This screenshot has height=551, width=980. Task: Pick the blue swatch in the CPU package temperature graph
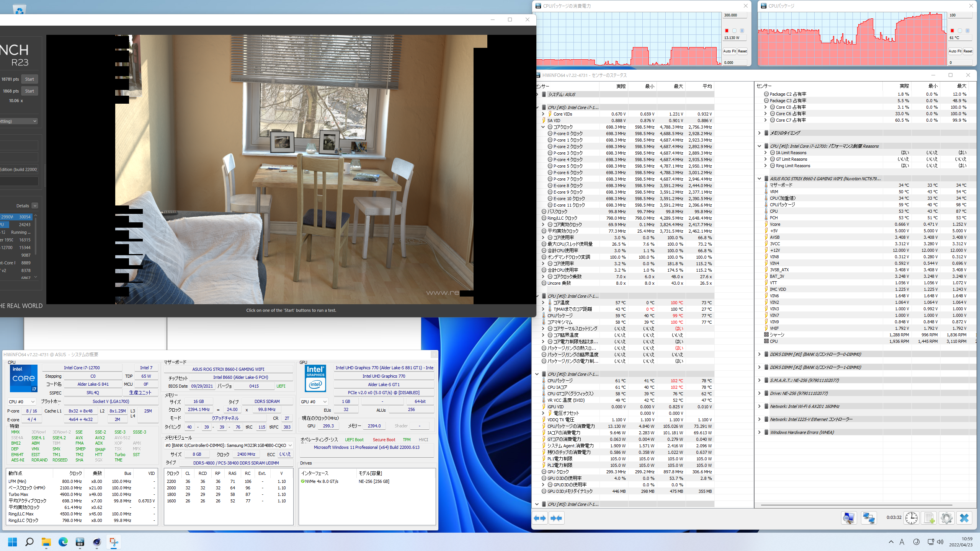pos(967,31)
